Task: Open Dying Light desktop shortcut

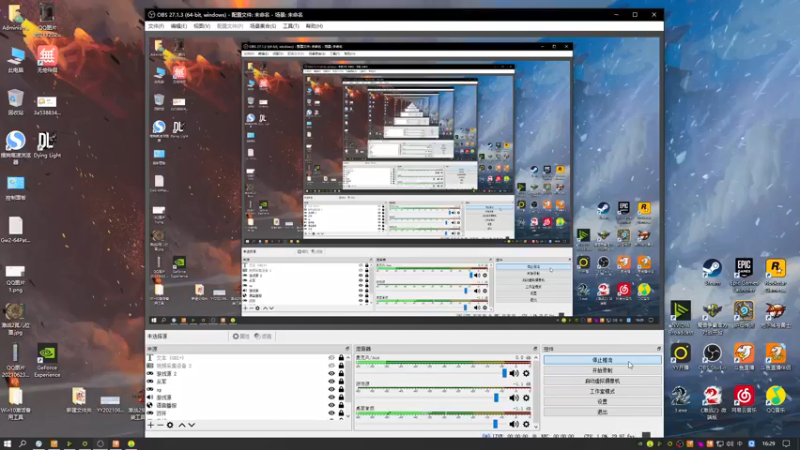Action: click(x=47, y=145)
